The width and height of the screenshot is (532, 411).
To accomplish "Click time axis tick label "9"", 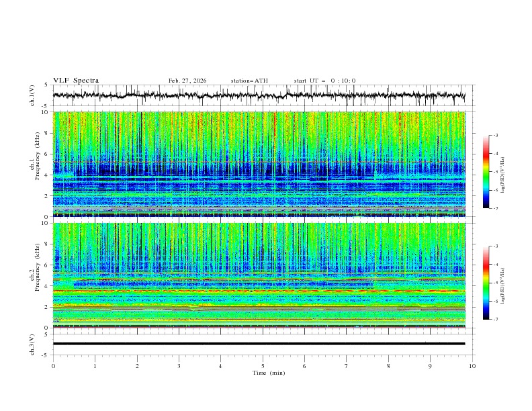I will click(x=430, y=366).
